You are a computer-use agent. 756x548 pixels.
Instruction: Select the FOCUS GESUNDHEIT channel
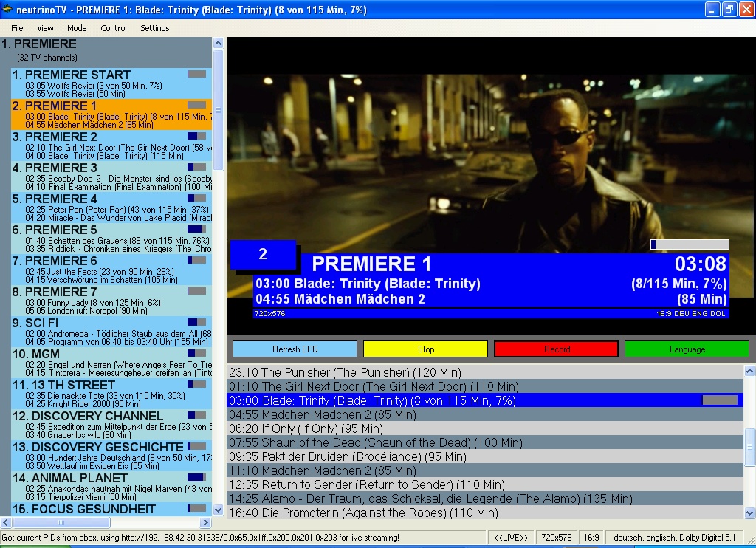(111, 509)
